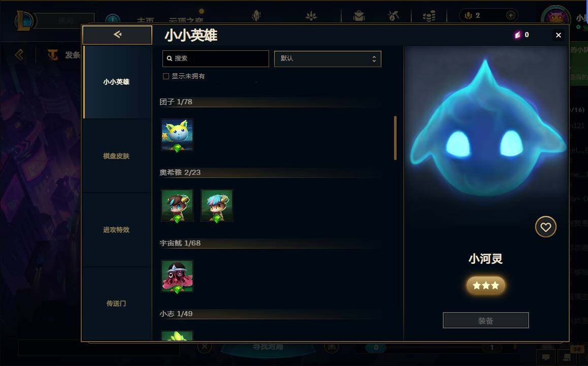Click the League logo at top left
This screenshot has width=588, height=366.
tap(24, 20)
